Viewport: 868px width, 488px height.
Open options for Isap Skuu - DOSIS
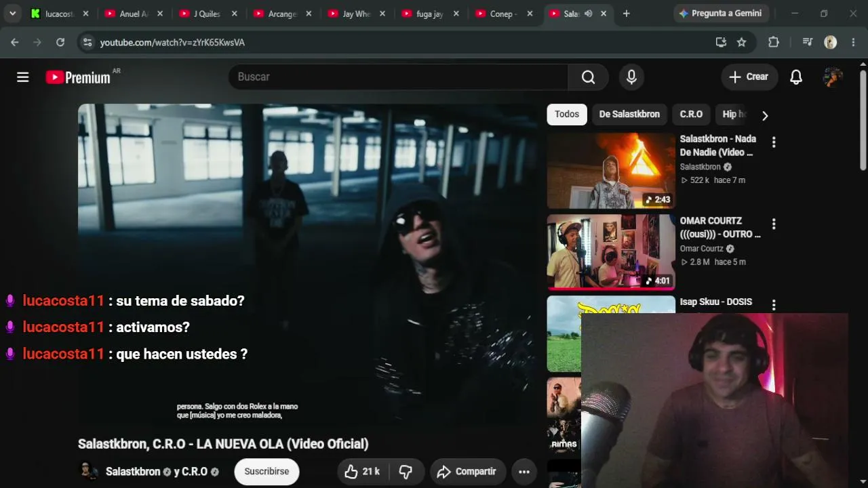point(774,305)
